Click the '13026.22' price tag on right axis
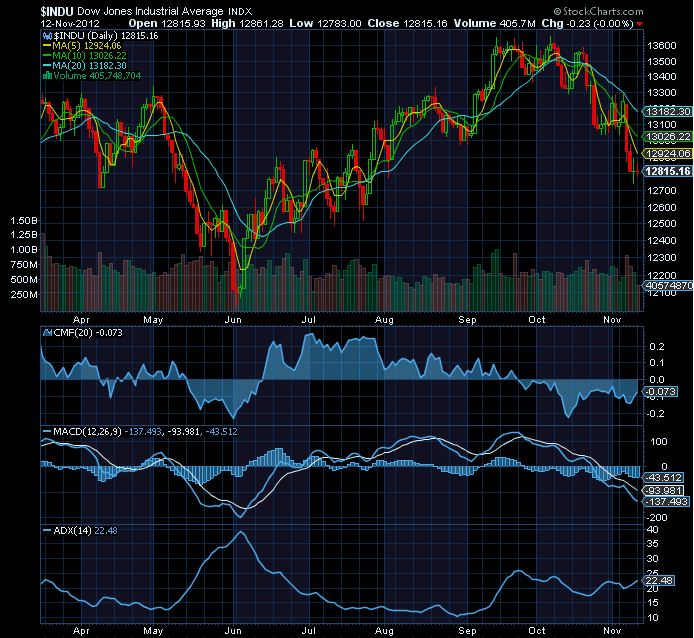Image resolution: width=694 pixels, height=638 pixels. tap(668, 137)
